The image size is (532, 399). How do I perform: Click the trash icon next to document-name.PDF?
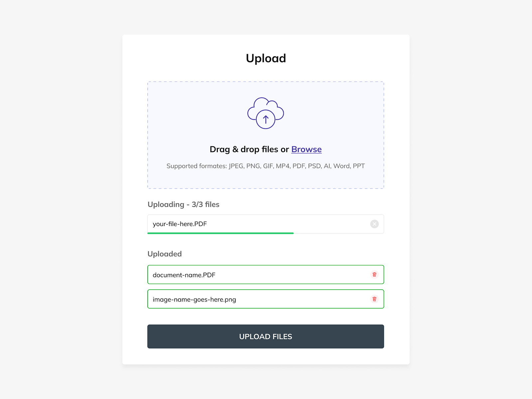(x=374, y=275)
